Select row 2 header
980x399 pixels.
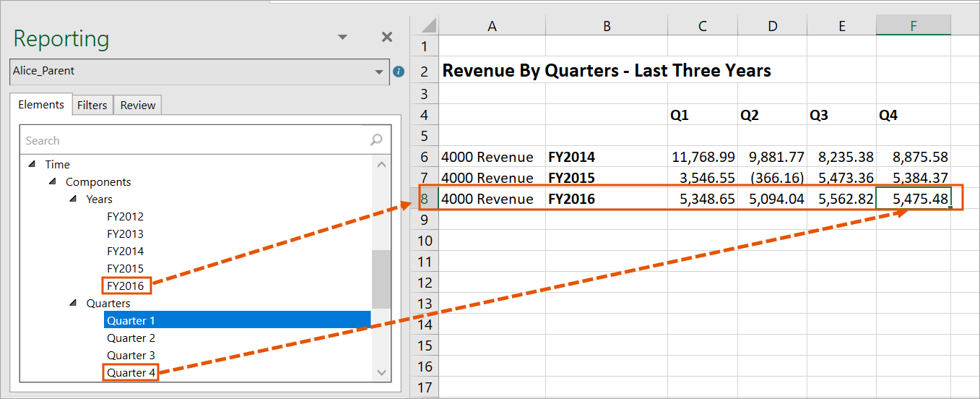[424, 72]
